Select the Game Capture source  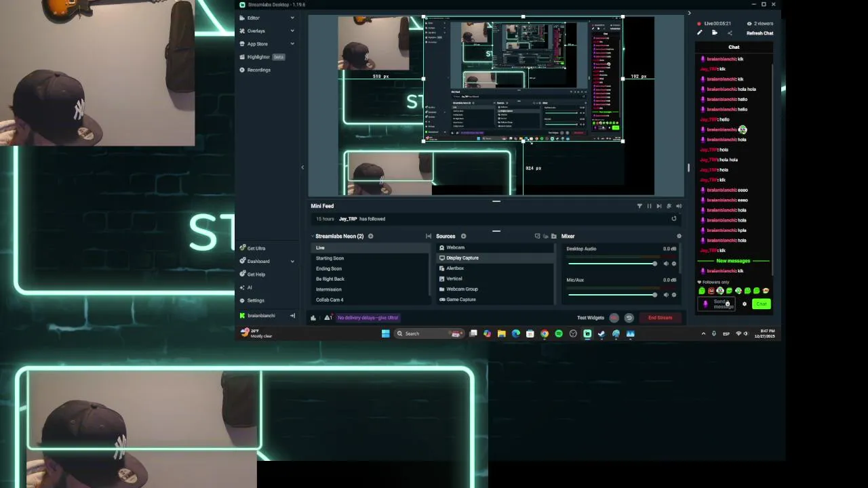coord(495,300)
